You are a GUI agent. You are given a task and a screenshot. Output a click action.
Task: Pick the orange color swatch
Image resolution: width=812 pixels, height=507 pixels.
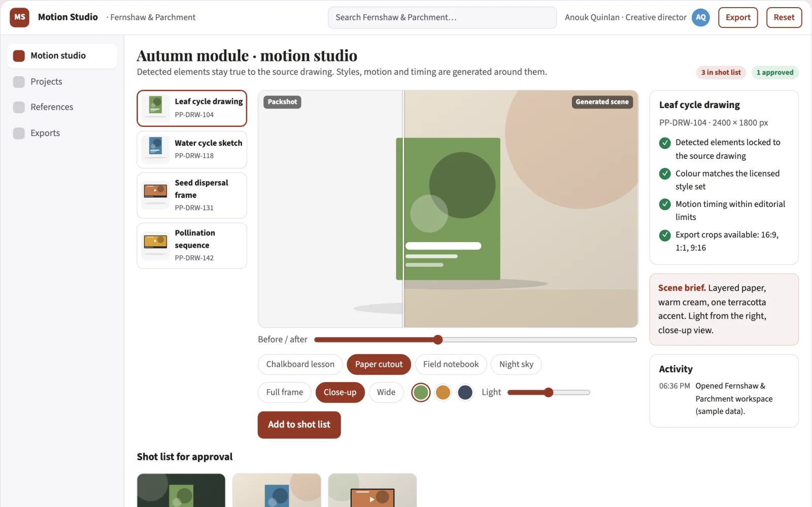click(x=443, y=392)
